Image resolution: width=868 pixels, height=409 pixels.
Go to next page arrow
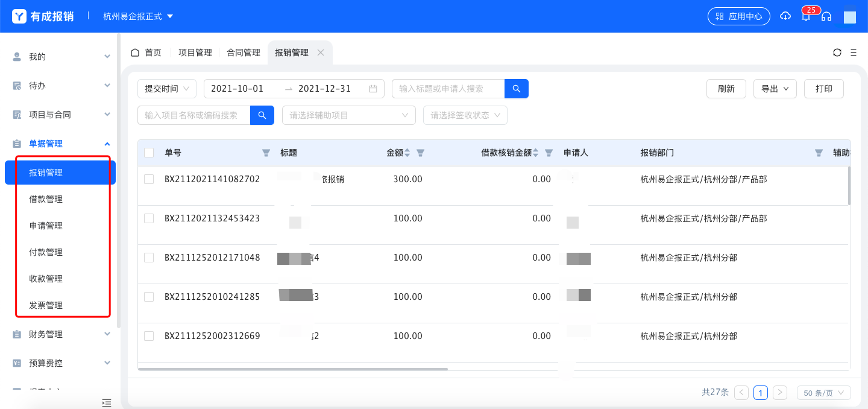(780, 393)
